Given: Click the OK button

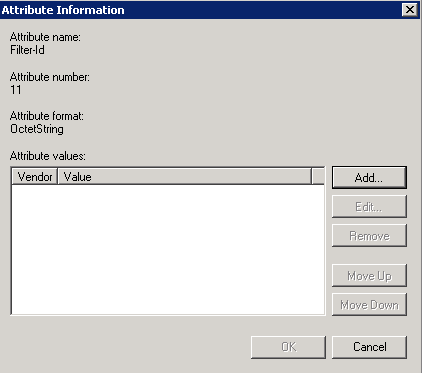Looking at the screenshot, I should 288,347.
